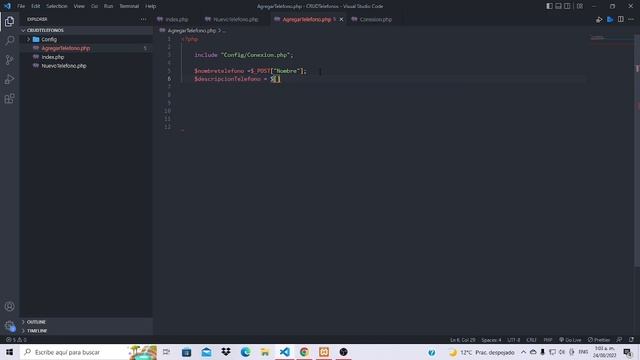Open Explorer Views and More Actions ellipsis
Viewport: 640px width, 360px height.
pyautogui.click(x=143, y=19)
